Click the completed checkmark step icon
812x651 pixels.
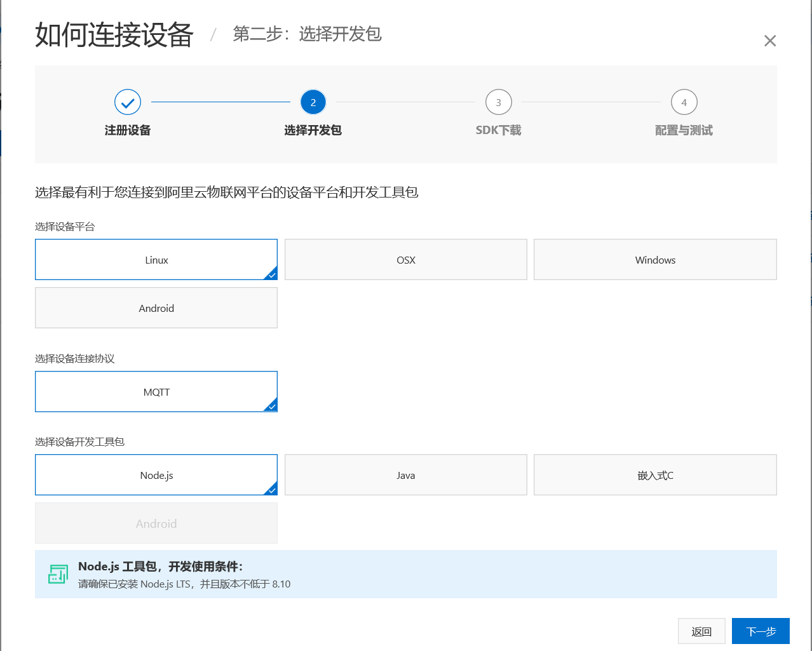coord(128,102)
